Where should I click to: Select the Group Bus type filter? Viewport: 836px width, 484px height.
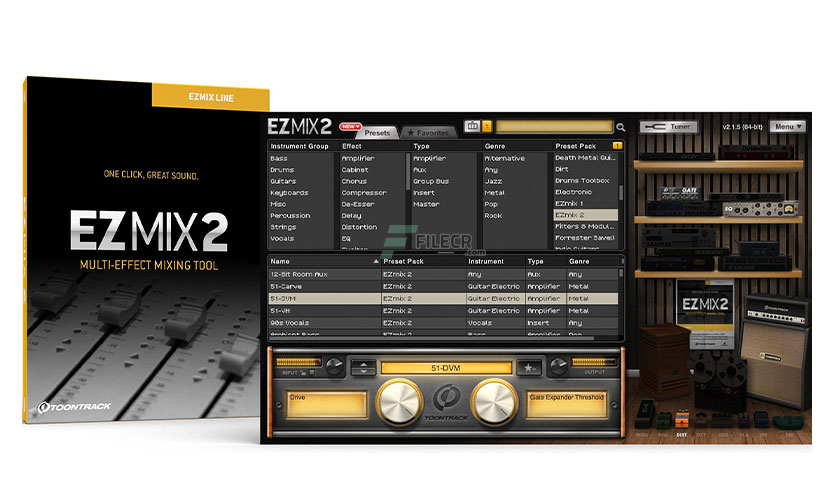tap(431, 181)
